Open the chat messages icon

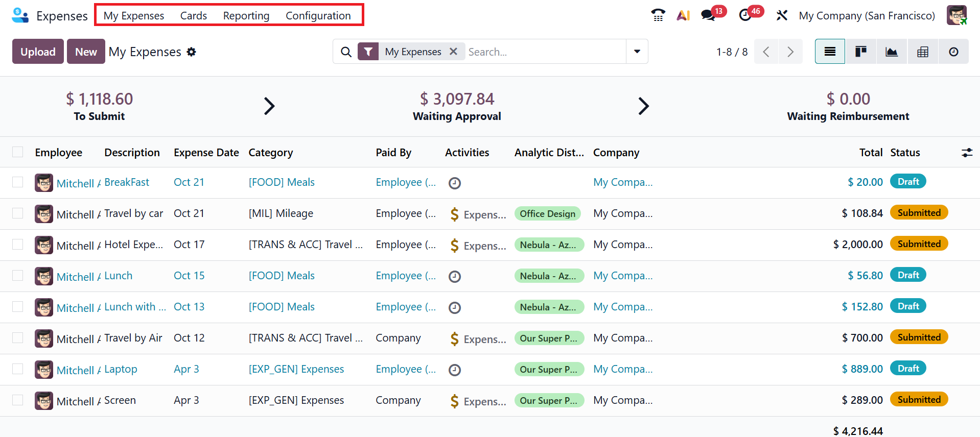(x=708, y=15)
